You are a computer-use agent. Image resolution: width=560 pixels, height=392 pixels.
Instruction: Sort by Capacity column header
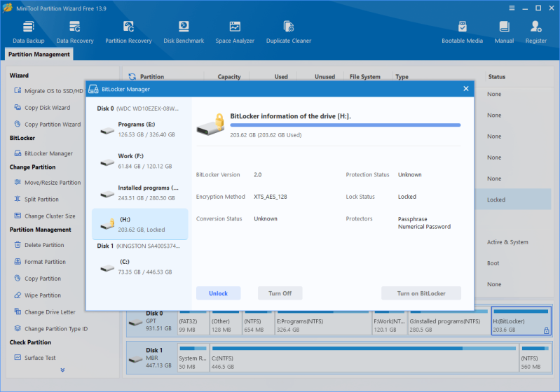point(229,77)
